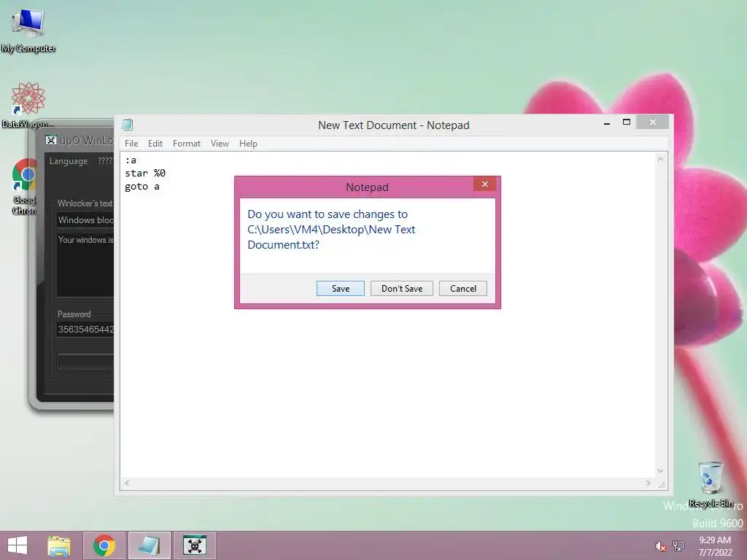
Task: Select the Recycle Bin icon
Action: 711,484
